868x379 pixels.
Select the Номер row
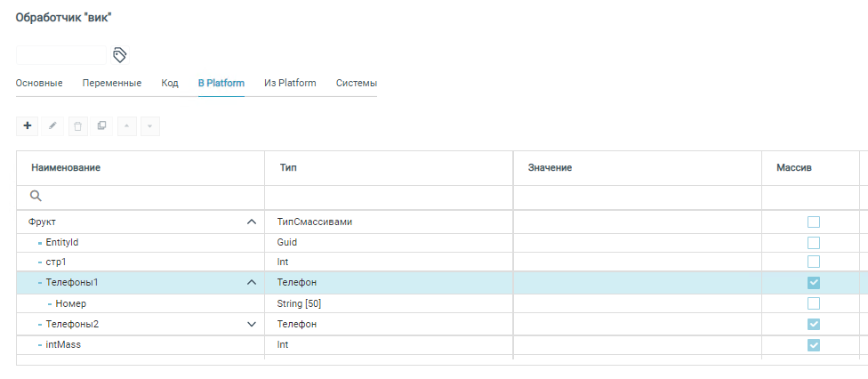pos(71,303)
